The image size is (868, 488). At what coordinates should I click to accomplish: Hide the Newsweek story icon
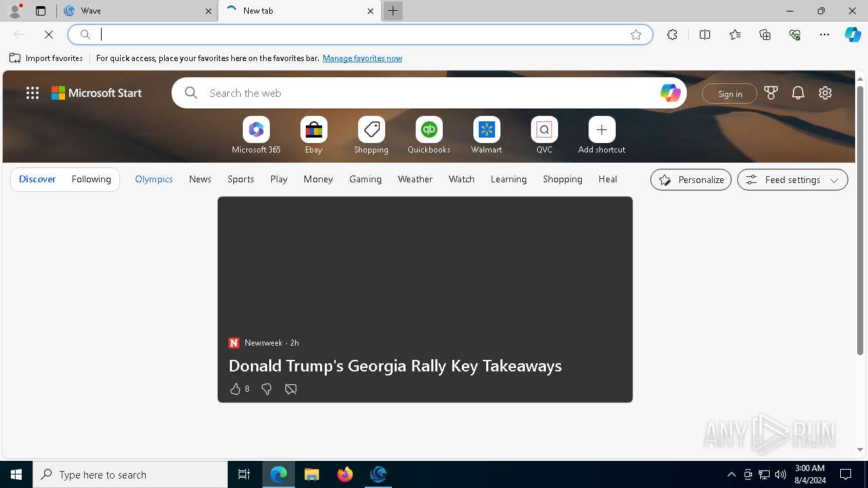tap(291, 389)
